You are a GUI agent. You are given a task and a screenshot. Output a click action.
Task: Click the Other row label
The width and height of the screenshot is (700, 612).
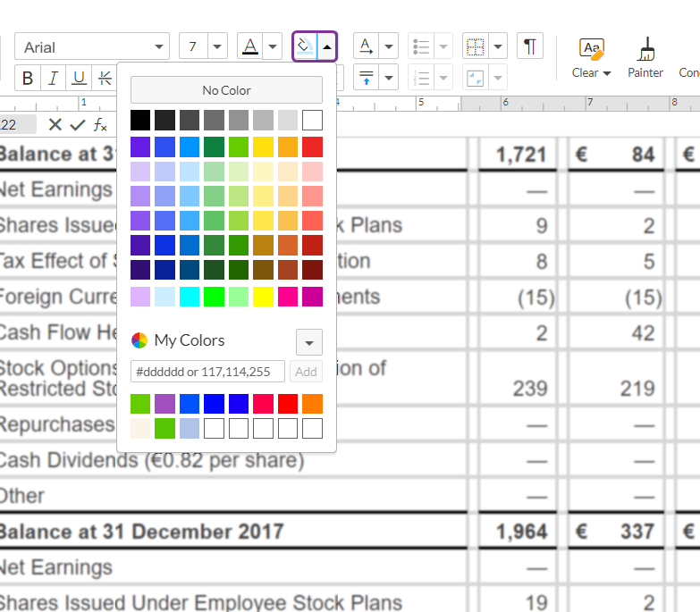click(x=22, y=496)
